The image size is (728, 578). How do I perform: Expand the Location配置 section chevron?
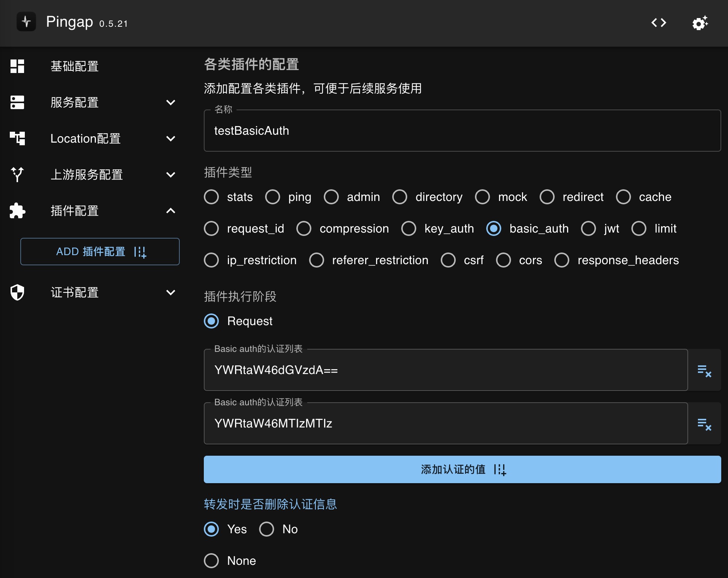(x=171, y=138)
